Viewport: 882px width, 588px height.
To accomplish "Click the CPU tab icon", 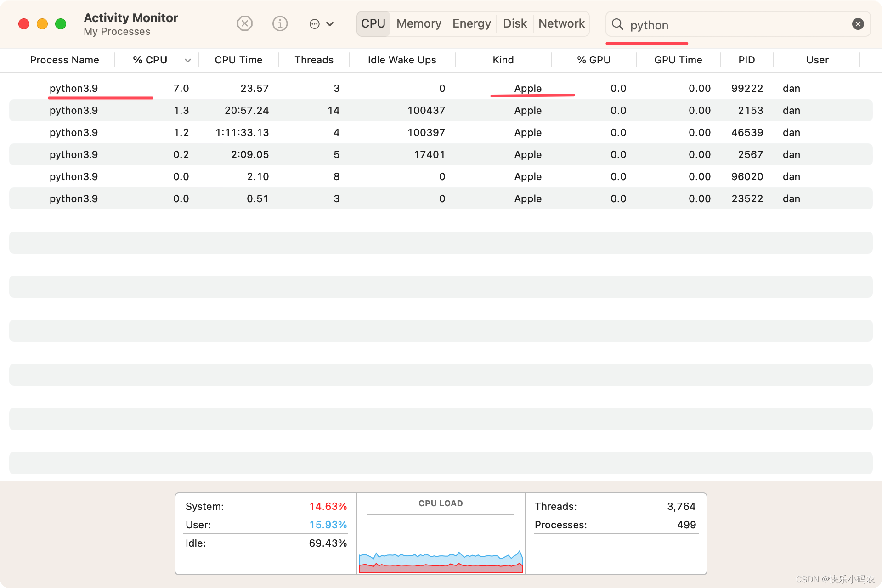I will click(x=373, y=24).
